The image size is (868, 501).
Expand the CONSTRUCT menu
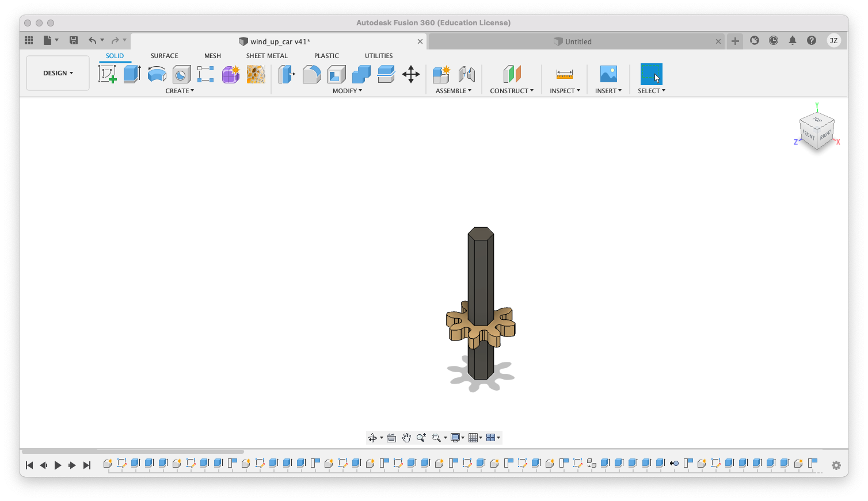pyautogui.click(x=512, y=91)
